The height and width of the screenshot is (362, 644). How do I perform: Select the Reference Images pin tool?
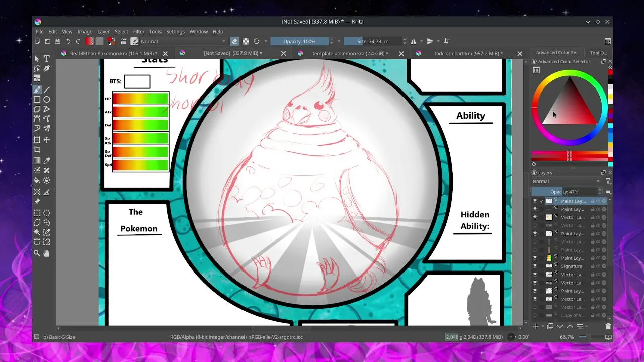pyautogui.click(x=37, y=202)
